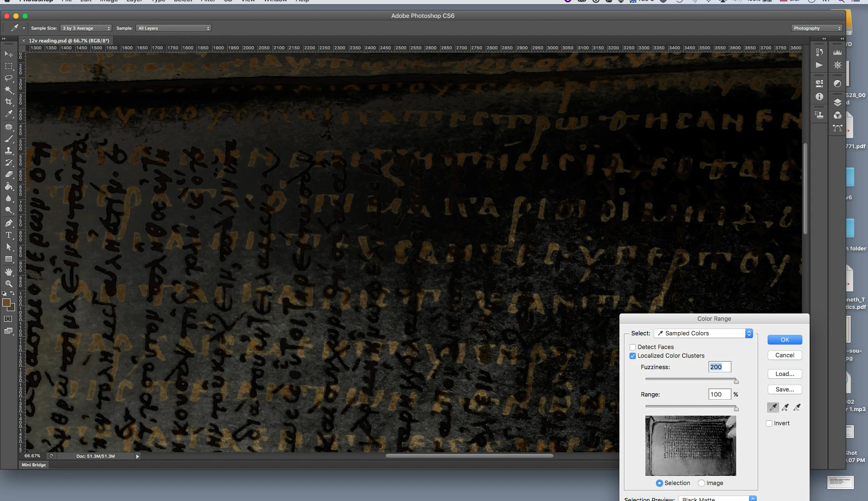Change screen mode from the toolbox
Screen dimensions: 868x501
(x=8, y=331)
